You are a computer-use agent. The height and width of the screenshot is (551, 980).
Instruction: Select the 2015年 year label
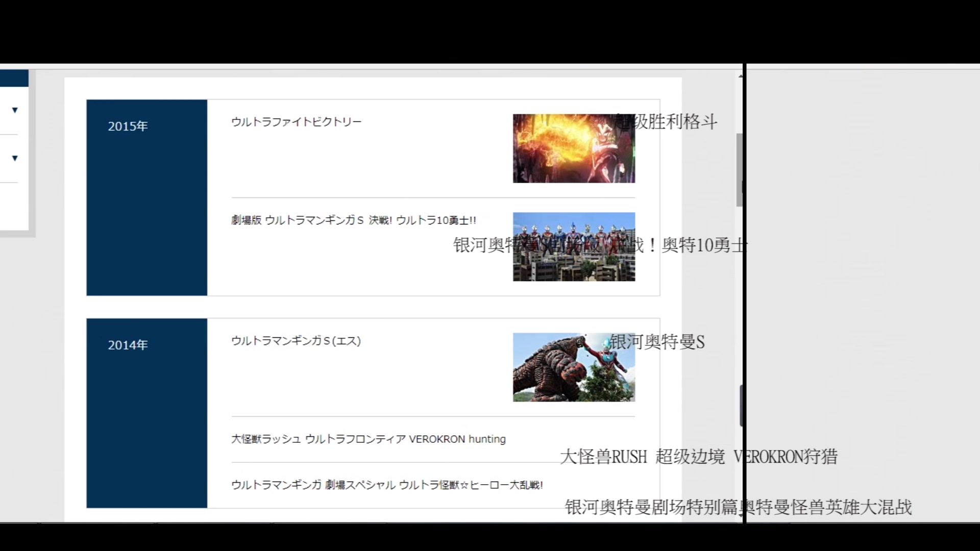[x=128, y=127]
